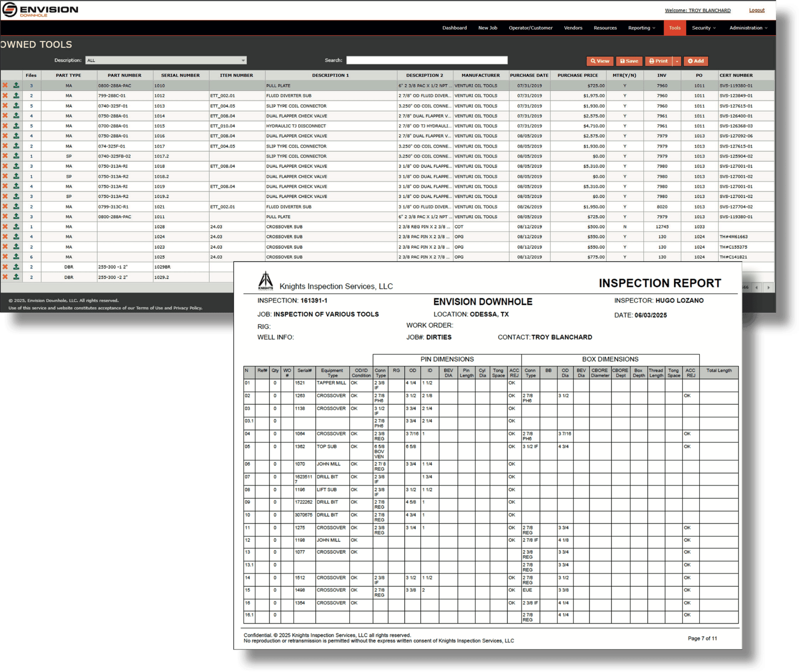The width and height of the screenshot is (799, 672).
Task: Expand the Reporting menu
Action: 641,28
